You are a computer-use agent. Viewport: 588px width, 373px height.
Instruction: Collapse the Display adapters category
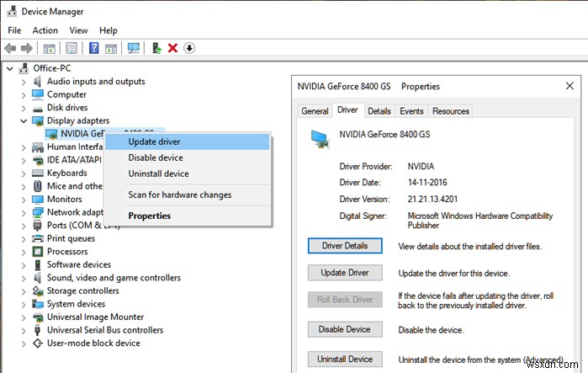pos(24,121)
